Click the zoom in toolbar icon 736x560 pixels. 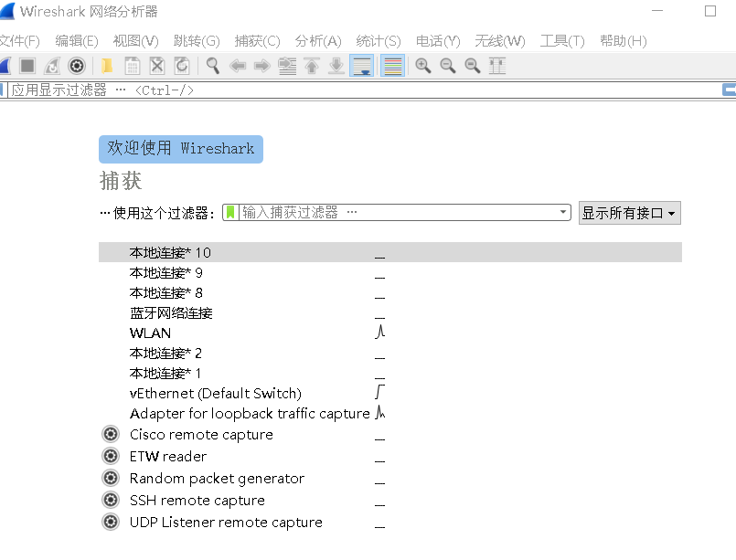422,66
